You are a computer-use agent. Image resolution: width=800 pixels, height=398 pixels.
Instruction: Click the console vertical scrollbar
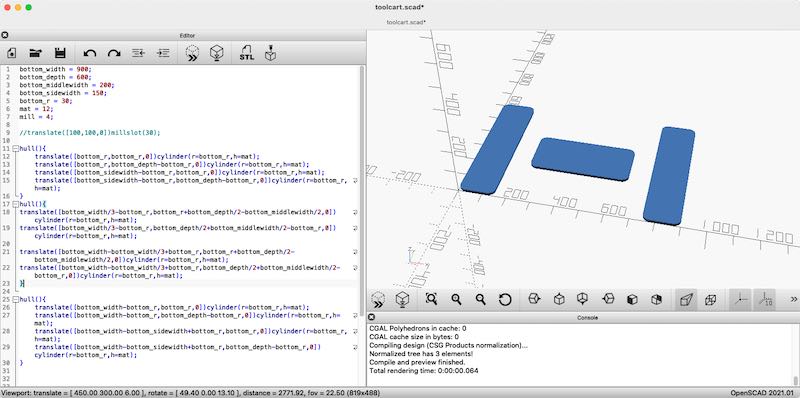click(x=795, y=380)
